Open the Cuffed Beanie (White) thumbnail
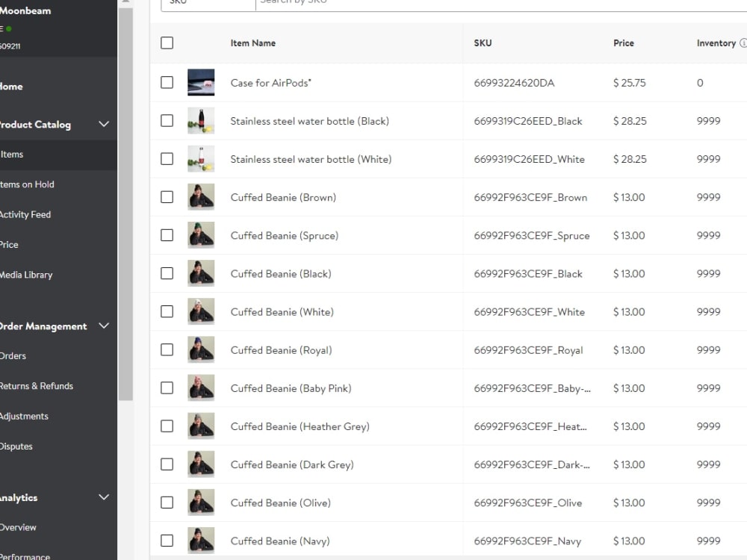Viewport: 747px width, 560px height. pos(201,311)
